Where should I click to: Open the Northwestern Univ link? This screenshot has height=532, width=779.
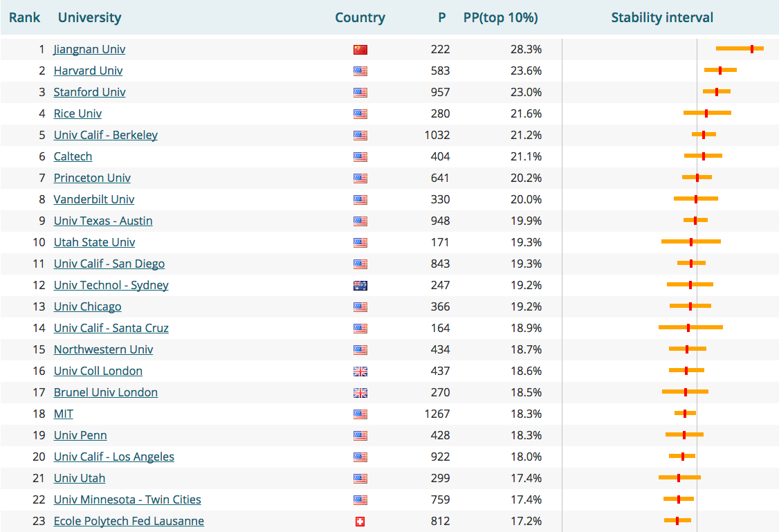point(103,349)
